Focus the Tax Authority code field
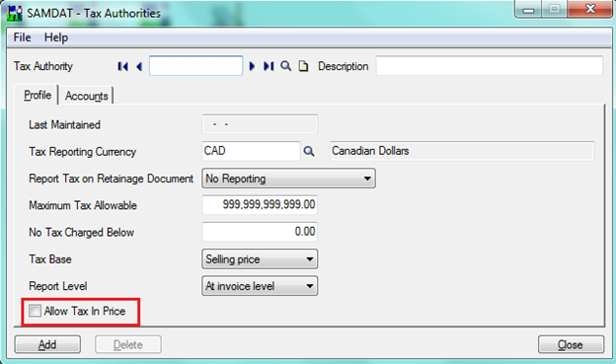616x364 pixels. coord(195,65)
